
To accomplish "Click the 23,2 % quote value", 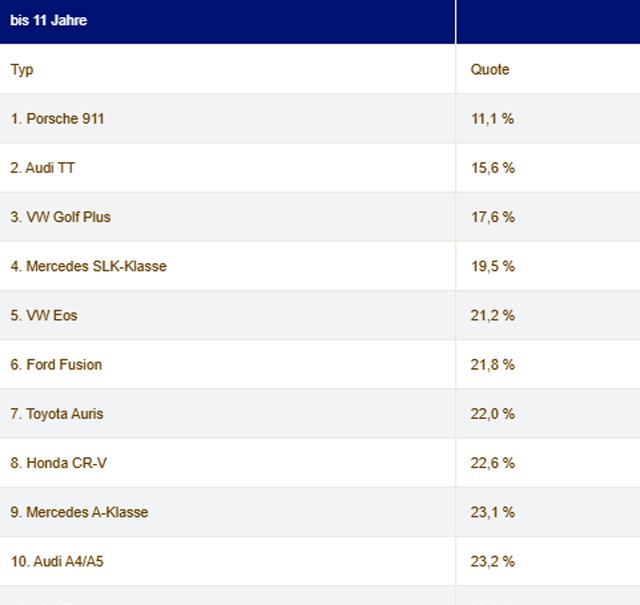I will pyautogui.click(x=493, y=561).
